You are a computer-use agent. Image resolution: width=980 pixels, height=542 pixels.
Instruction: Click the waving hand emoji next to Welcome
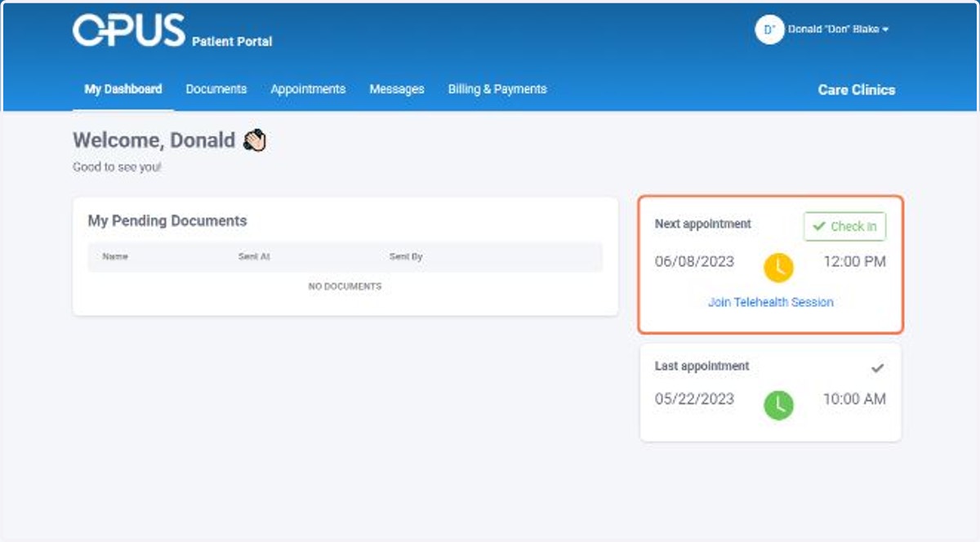pos(255,141)
